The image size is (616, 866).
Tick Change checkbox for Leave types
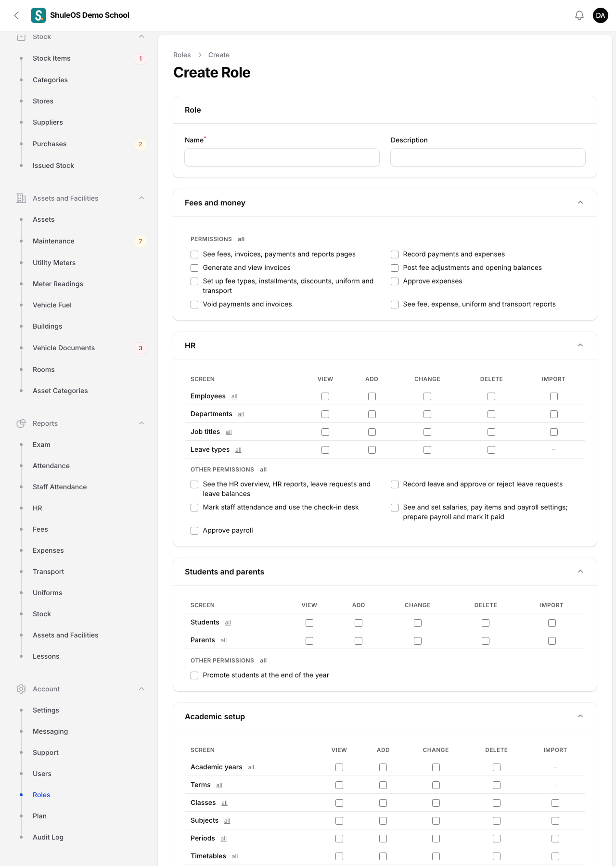click(427, 450)
